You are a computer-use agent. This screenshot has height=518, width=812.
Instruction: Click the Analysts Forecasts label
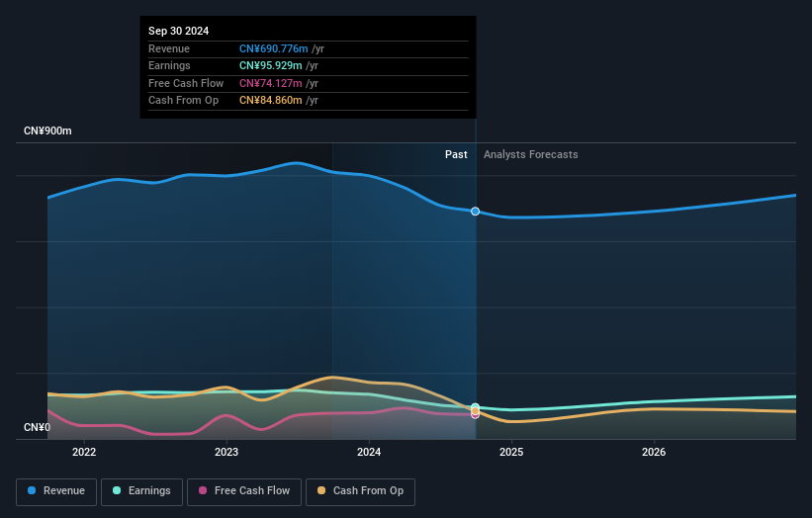[x=531, y=155]
